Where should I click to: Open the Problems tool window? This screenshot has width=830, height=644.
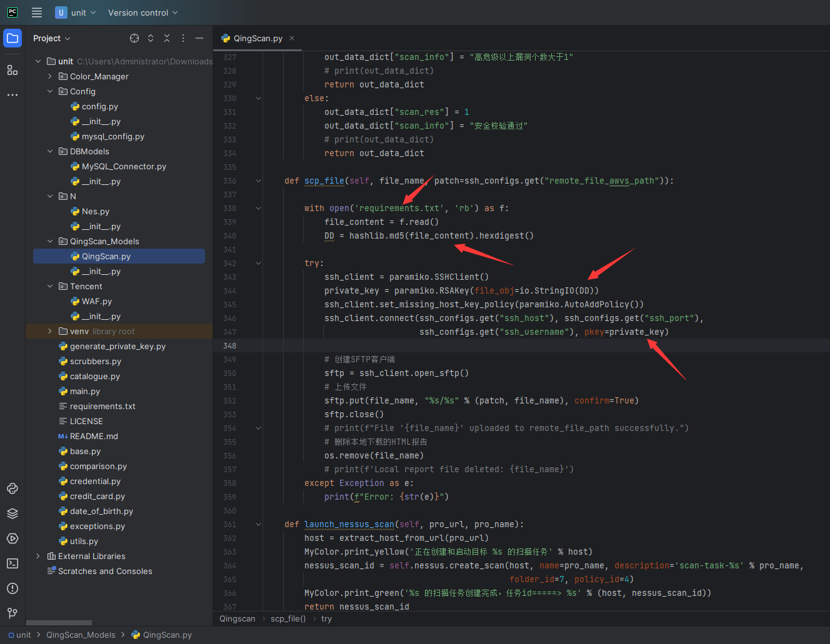tap(12, 588)
